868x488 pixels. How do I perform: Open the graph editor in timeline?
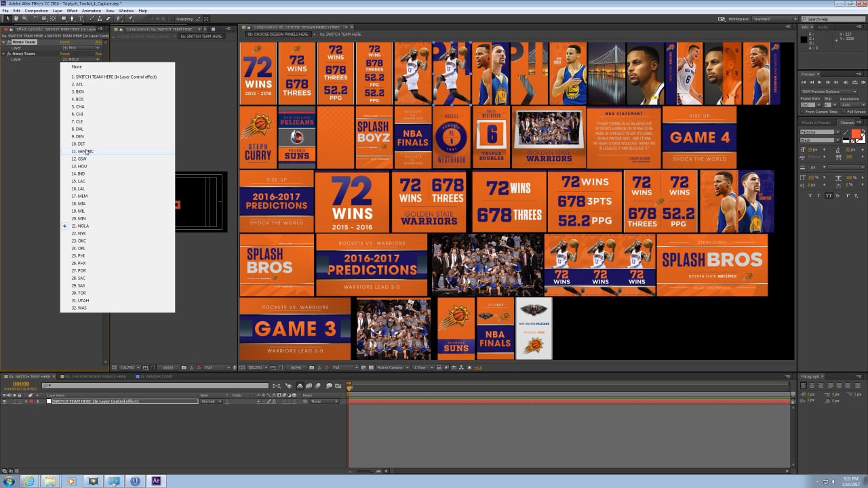[338, 385]
